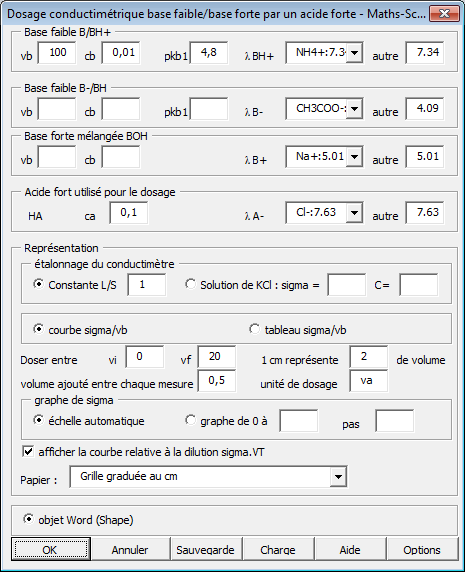Click the '1 cm représente' field showing 2

click(x=369, y=357)
